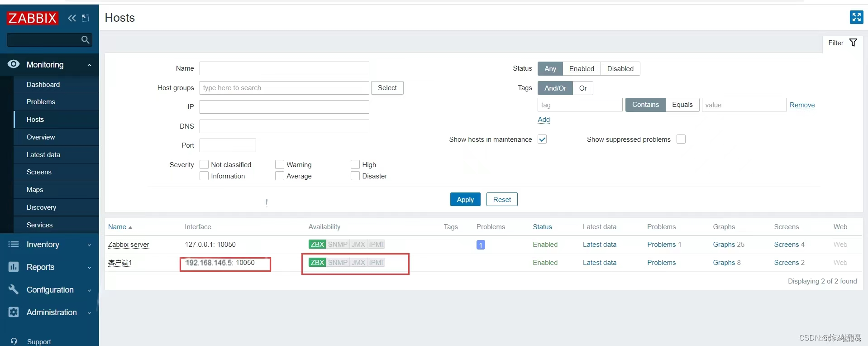
Task: Expand the Inventory menu section
Action: click(x=89, y=245)
